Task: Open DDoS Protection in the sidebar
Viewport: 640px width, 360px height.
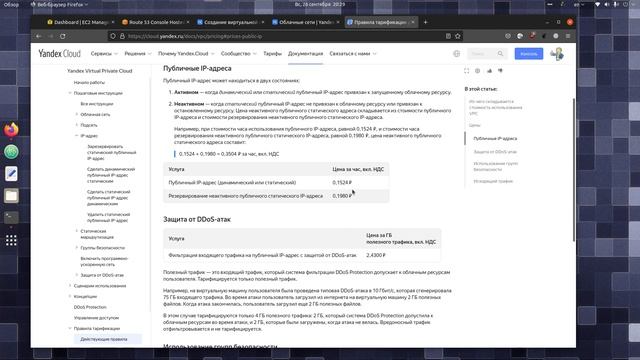Action: click(90, 307)
